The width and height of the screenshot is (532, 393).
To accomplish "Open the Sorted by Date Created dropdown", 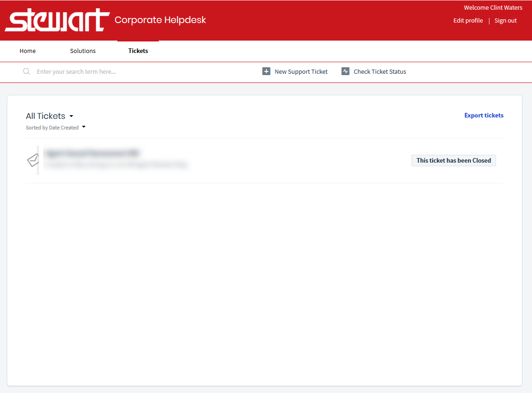I will coord(56,128).
